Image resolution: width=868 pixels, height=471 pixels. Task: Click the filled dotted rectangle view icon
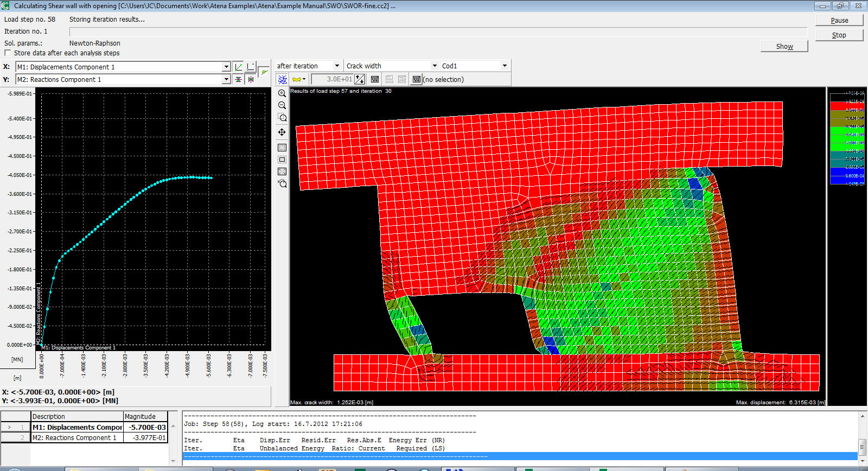pyautogui.click(x=282, y=148)
